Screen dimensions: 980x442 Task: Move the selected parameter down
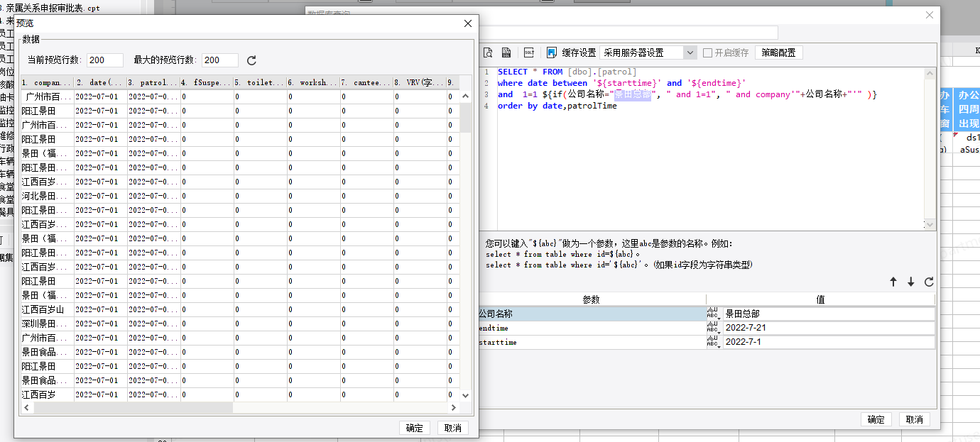click(x=911, y=282)
